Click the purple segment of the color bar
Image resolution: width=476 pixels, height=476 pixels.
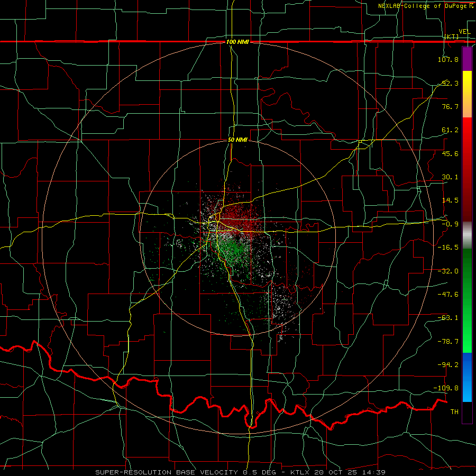click(x=467, y=59)
